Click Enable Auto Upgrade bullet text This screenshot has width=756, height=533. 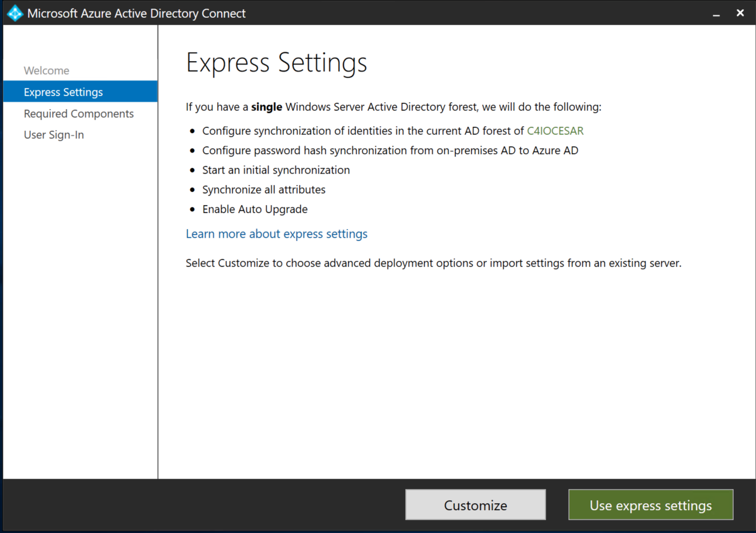tap(255, 209)
